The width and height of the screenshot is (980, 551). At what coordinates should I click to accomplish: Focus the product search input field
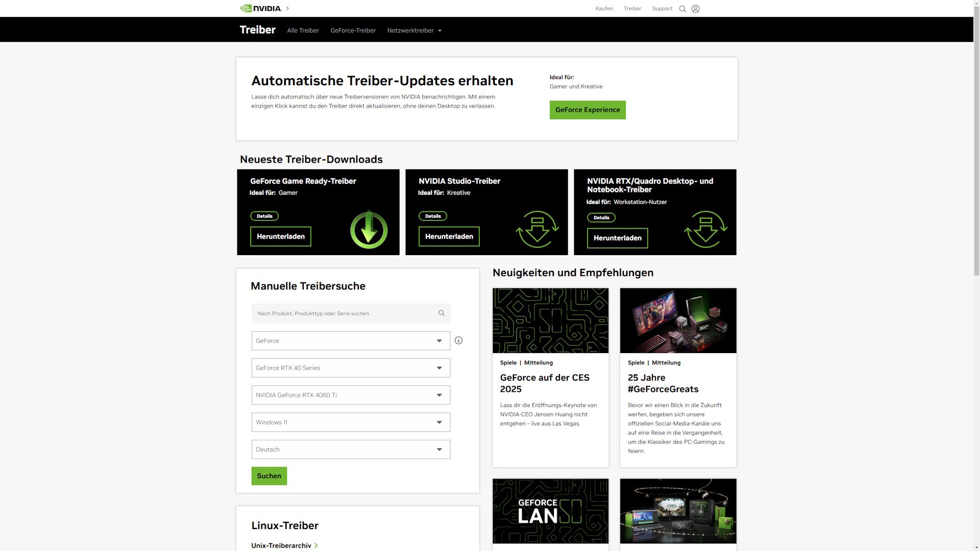pos(351,313)
